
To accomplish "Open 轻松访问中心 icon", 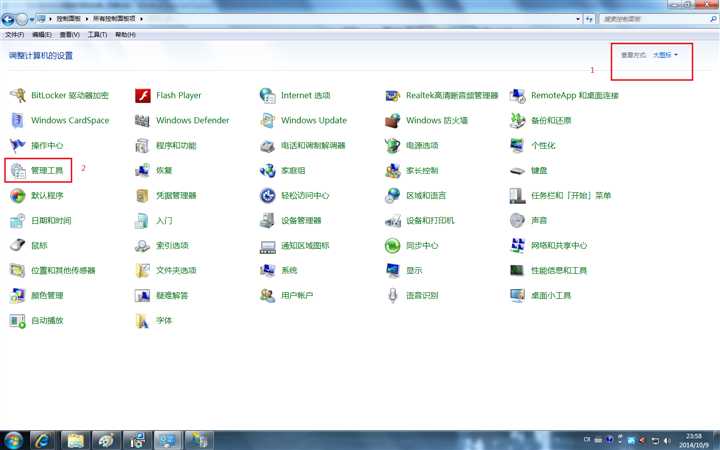I will [267, 196].
